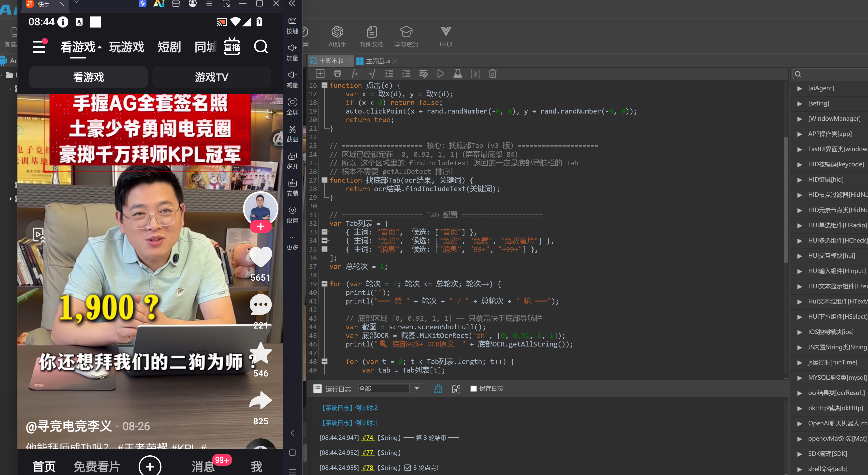Open log link #74
The image size is (868, 475).
pos(368,438)
